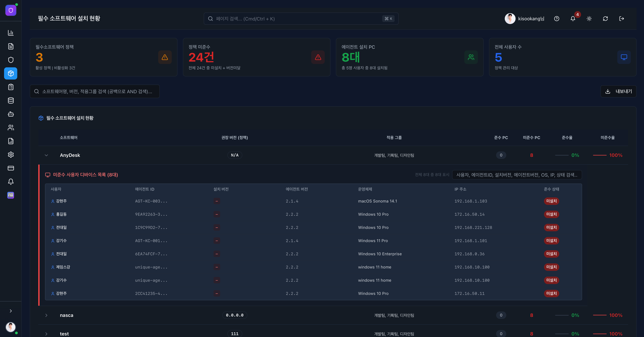Click the 사용자 column header
Viewport: 644px width, 337px height.
(56, 189)
